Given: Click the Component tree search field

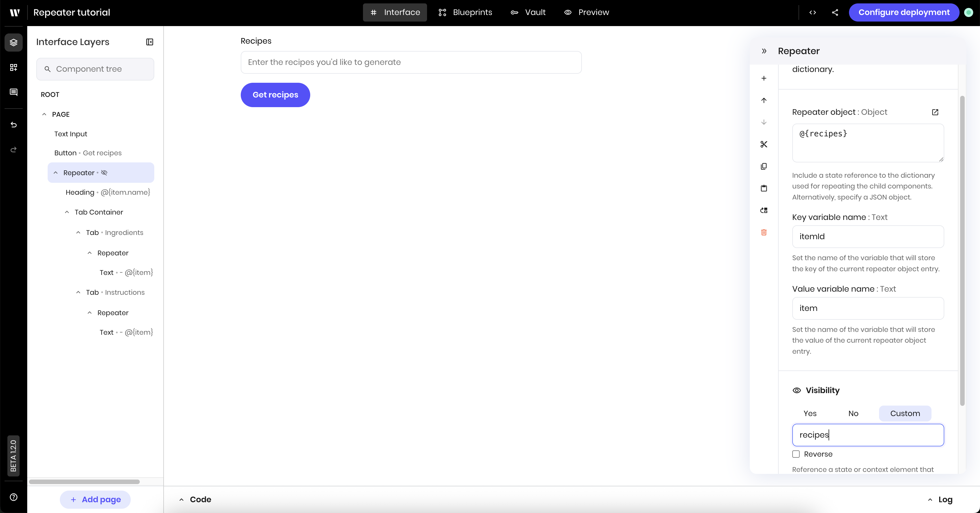Looking at the screenshot, I should 95,69.
